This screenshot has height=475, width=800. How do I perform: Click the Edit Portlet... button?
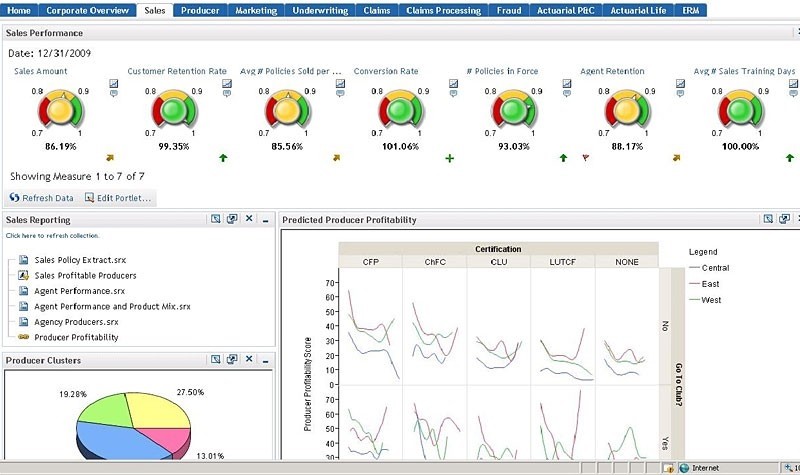118,198
